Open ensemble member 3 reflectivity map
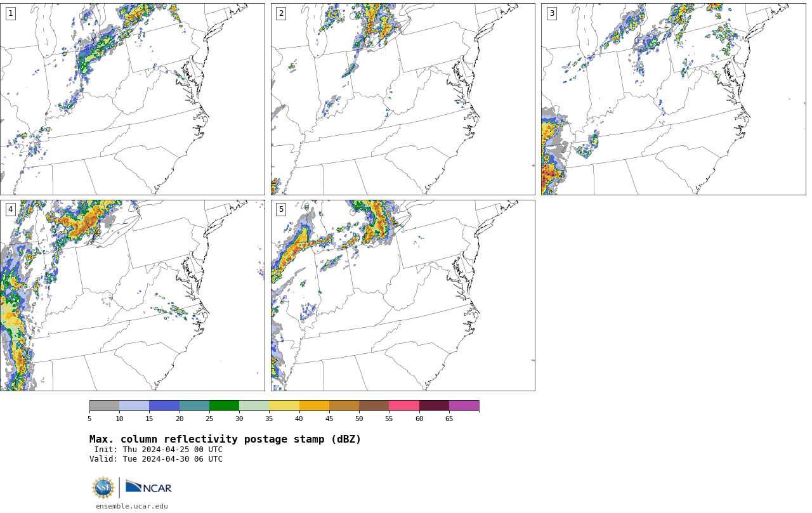The height and width of the screenshot is (513, 812). pos(673,99)
